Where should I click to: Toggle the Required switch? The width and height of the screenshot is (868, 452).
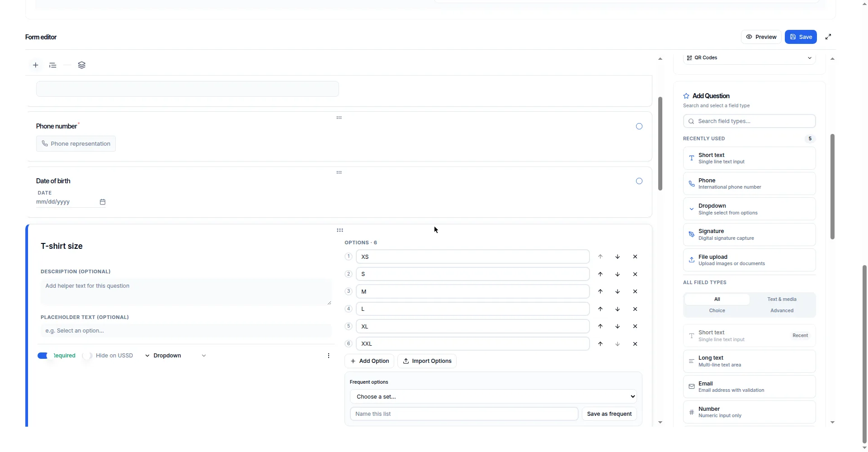(44, 356)
